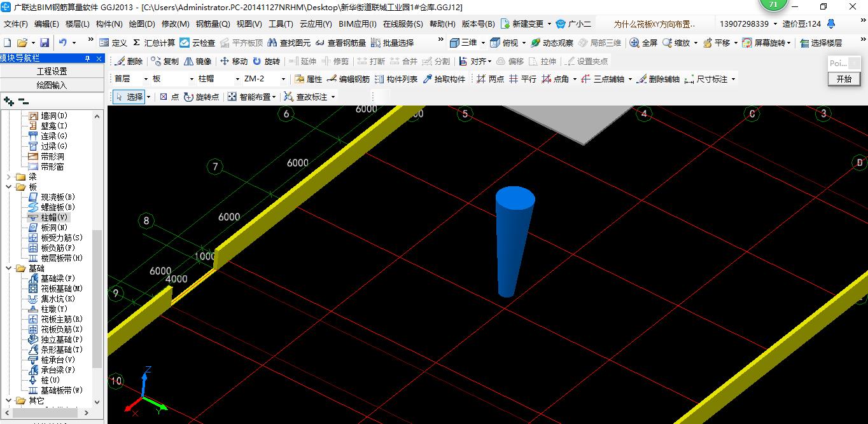Show the 构件列表 component list
Screen dimensions: 868x424
(396, 79)
